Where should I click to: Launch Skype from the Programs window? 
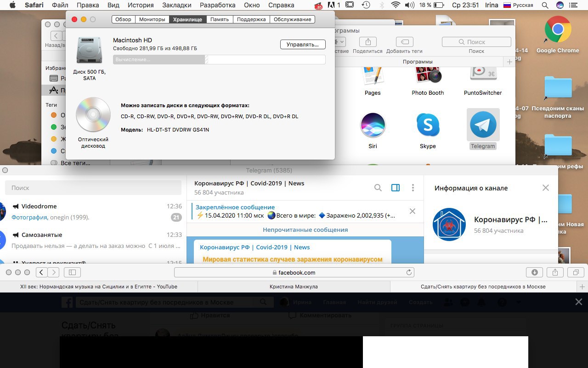coord(428,125)
